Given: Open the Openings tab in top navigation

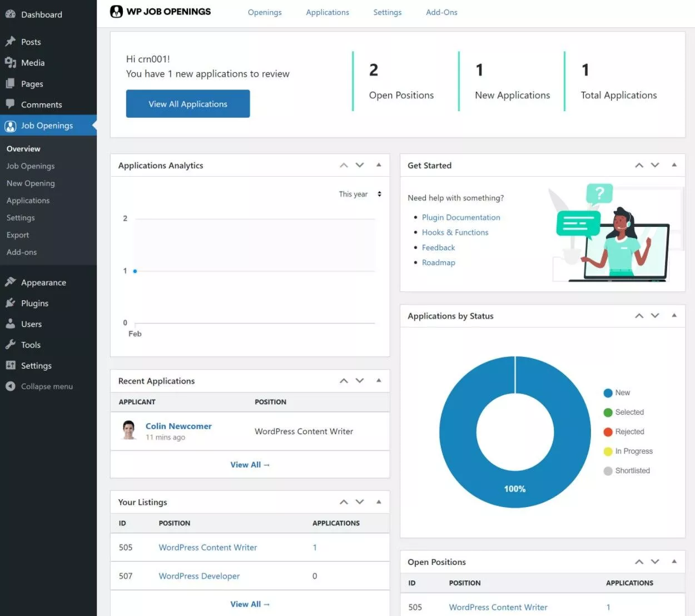Looking at the screenshot, I should [265, 12].
